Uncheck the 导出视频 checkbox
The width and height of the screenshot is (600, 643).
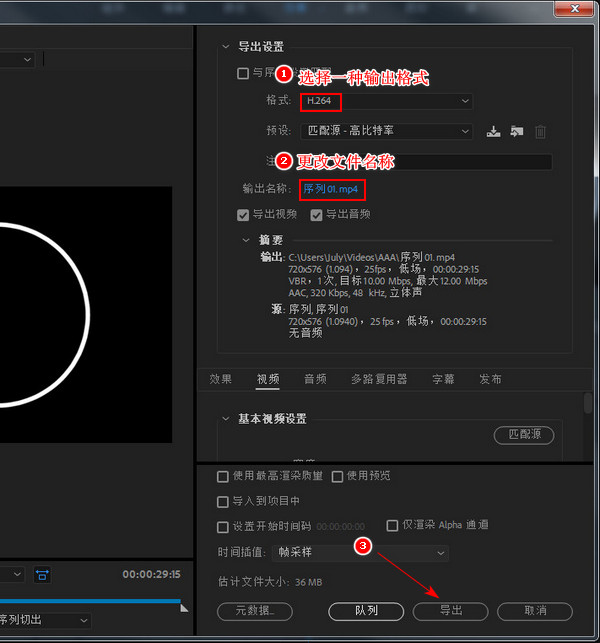pyautogui.click(x=243, y=215)
